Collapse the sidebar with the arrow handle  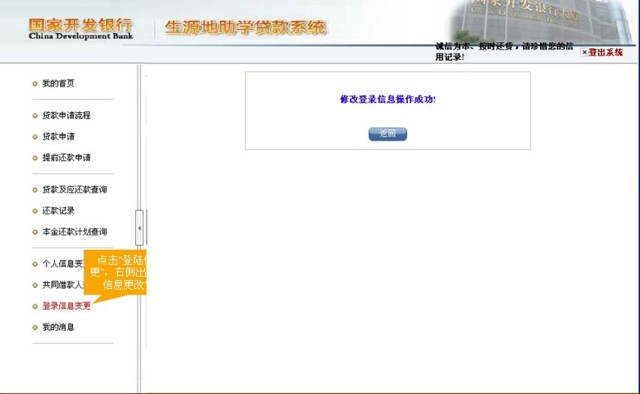[x=139, y=228]
